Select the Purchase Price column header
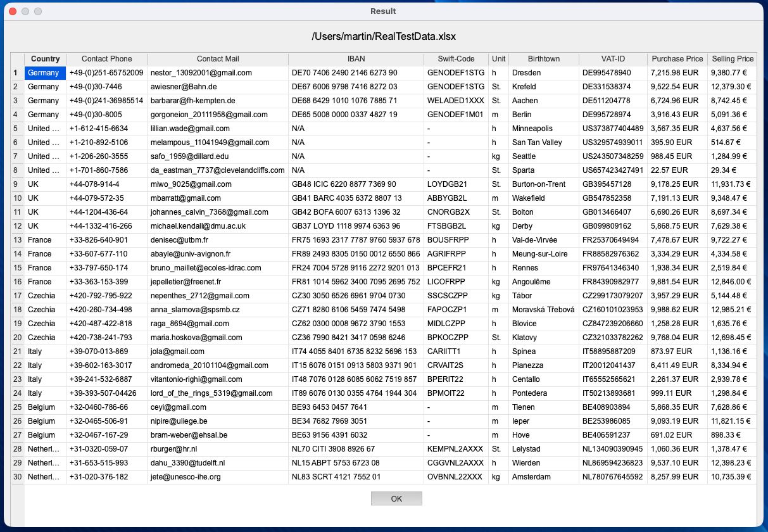This screenshot has width=768, height=532. pyautogui.click(x=676, y=59)
